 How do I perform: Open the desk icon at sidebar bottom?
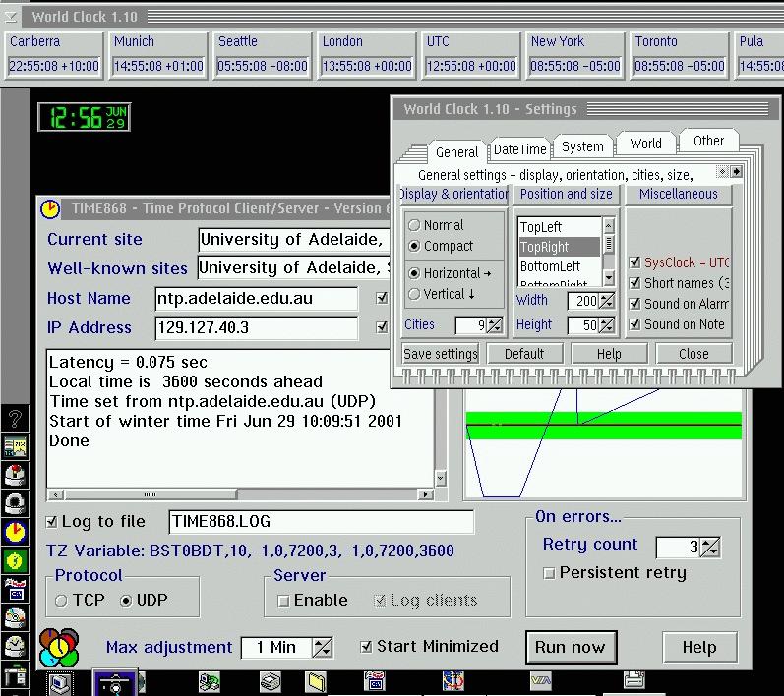(15, 677)
